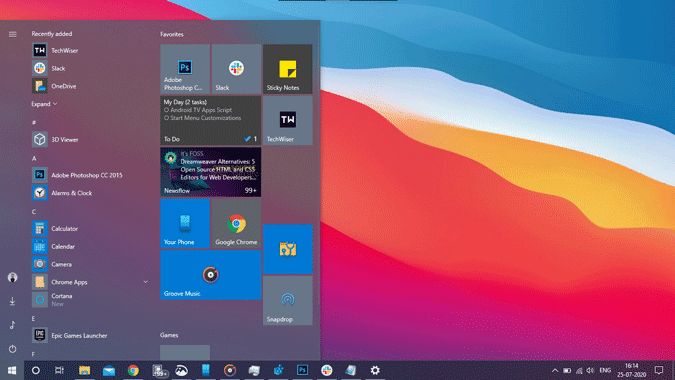Viewport: 675px width, 380px height.
Task: Open the volume control in tray
Action: [x=591, y=371]
